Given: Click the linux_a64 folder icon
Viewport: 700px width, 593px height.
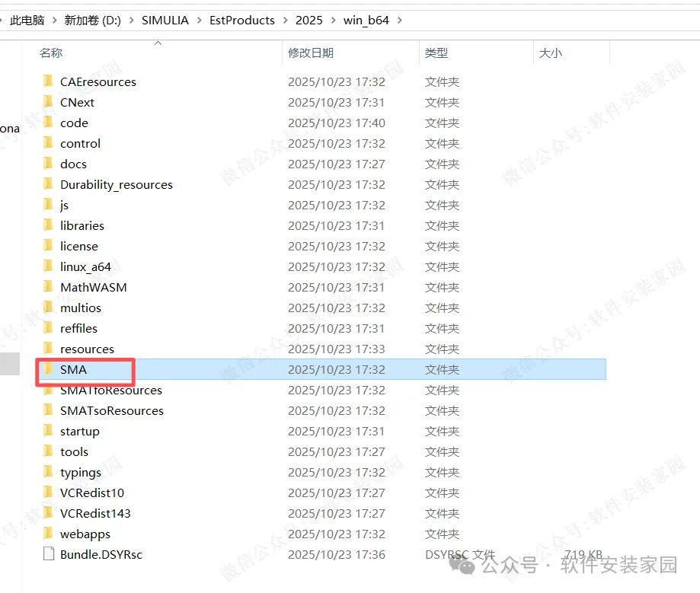Looking at the screenshot, I should point(48,266).
